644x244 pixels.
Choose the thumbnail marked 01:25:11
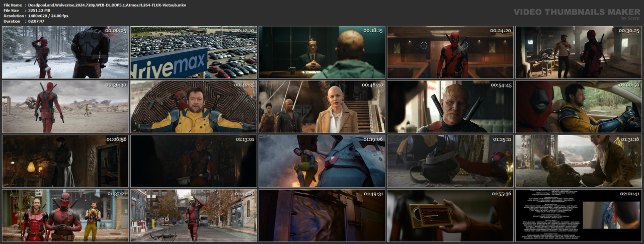click(450, 161)
